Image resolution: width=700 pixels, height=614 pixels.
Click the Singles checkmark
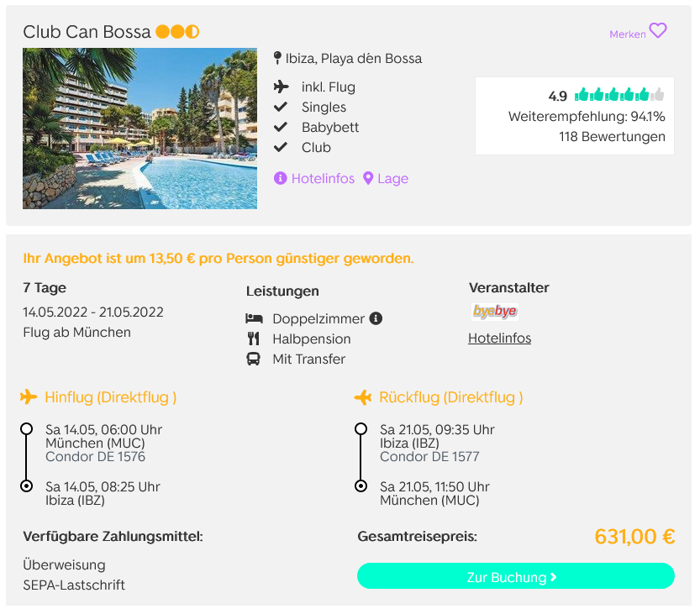pos(281,107)
